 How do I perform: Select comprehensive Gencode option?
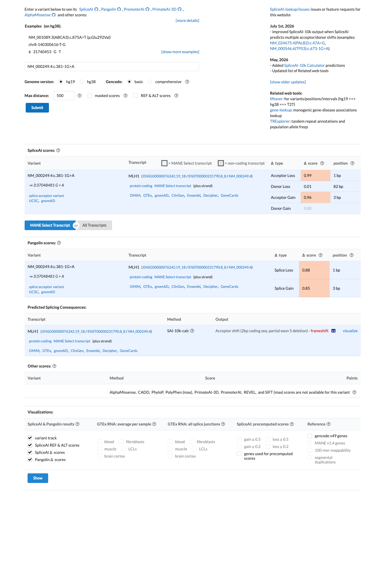150,82
